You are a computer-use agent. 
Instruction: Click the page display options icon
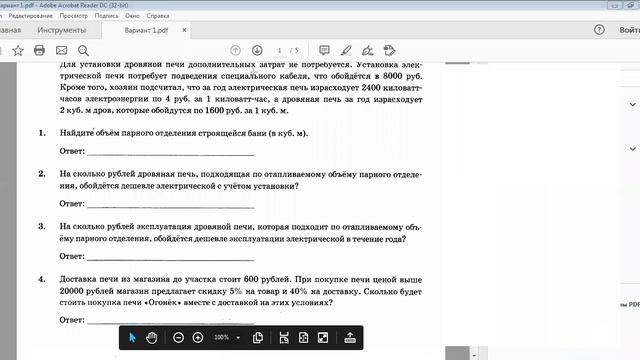coord(258,338)
